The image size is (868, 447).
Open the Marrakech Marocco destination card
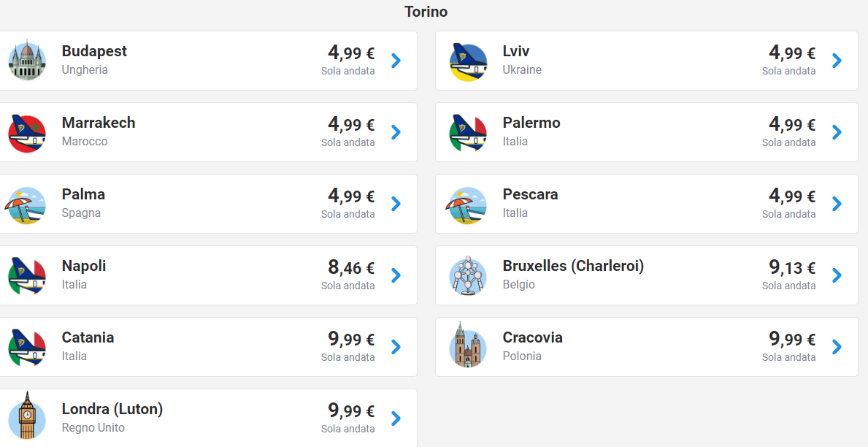(207, 131)
